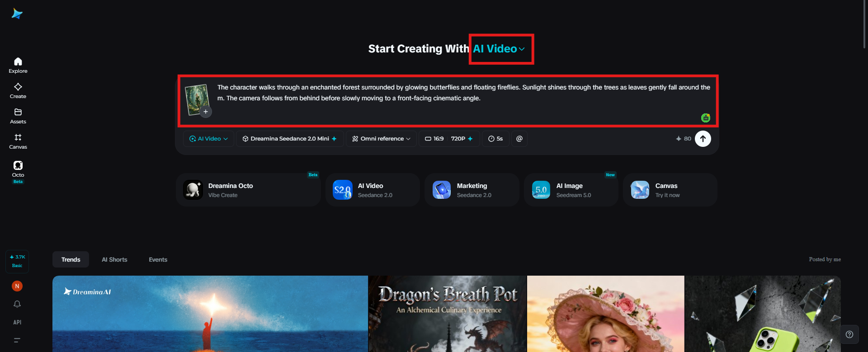868x352 pixels.
Task: Click the Dreamina logo in the sidebar
Action: pyautogui.click(x=17, y=14)
